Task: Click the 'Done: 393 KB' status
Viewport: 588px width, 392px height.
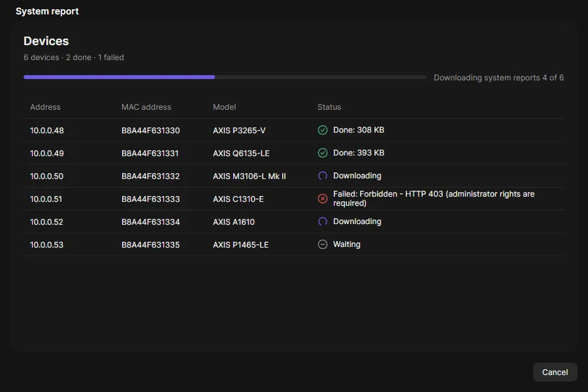Action: point(359,153)
